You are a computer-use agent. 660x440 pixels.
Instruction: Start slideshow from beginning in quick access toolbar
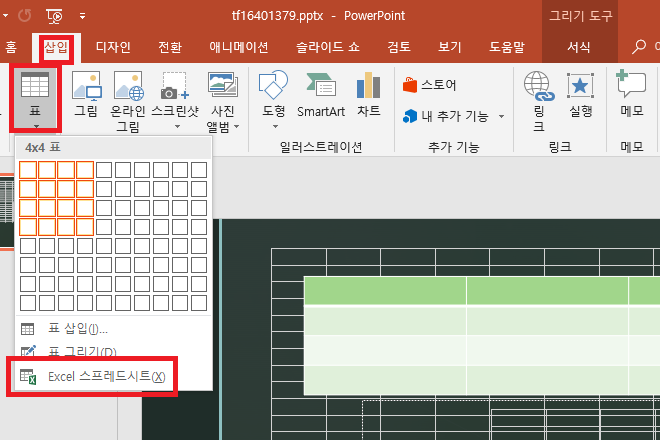(x=55, y=16)
